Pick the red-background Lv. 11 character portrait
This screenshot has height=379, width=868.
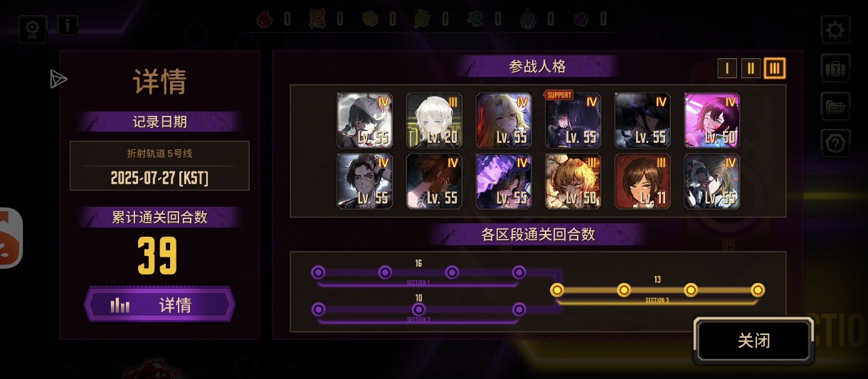(x=643, y=181)
